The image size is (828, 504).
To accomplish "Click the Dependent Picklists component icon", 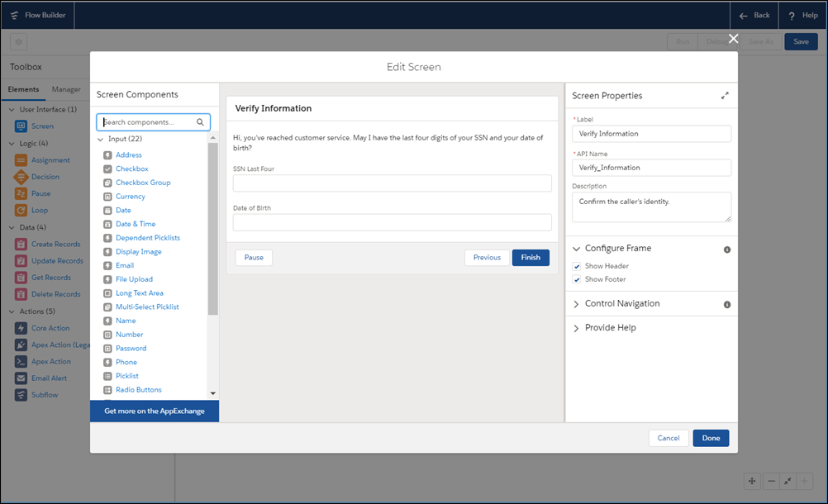I will (x=107, y=238).
